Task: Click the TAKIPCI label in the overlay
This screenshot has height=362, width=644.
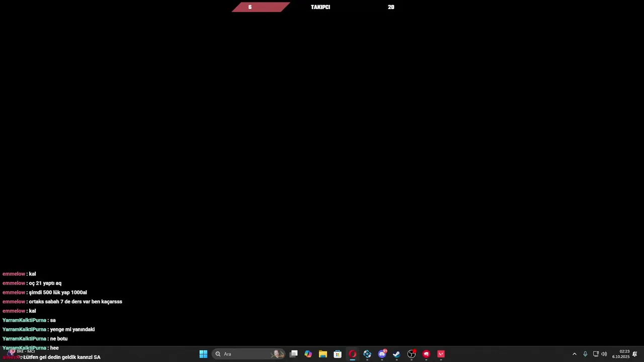Action: 320,7
